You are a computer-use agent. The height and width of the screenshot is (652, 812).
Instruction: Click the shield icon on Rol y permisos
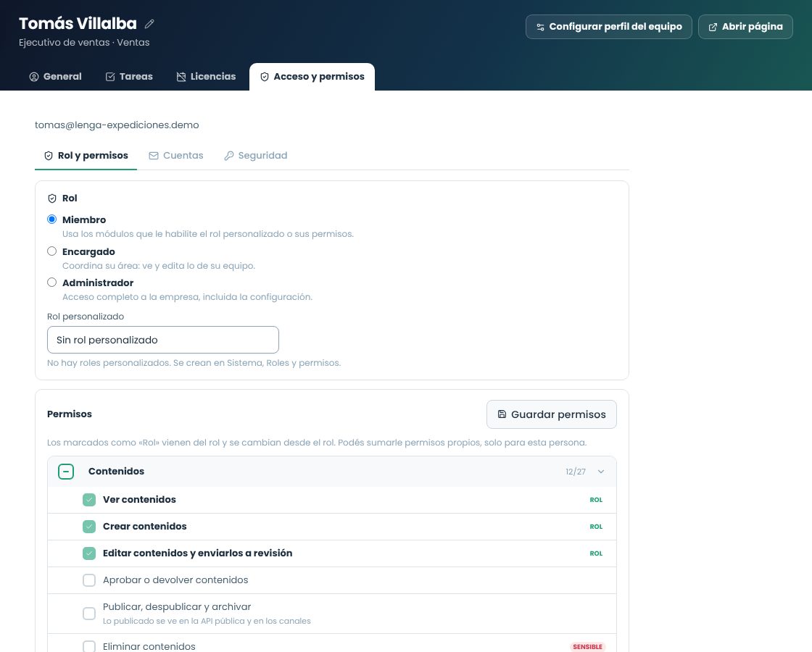[x=49, y=156]
